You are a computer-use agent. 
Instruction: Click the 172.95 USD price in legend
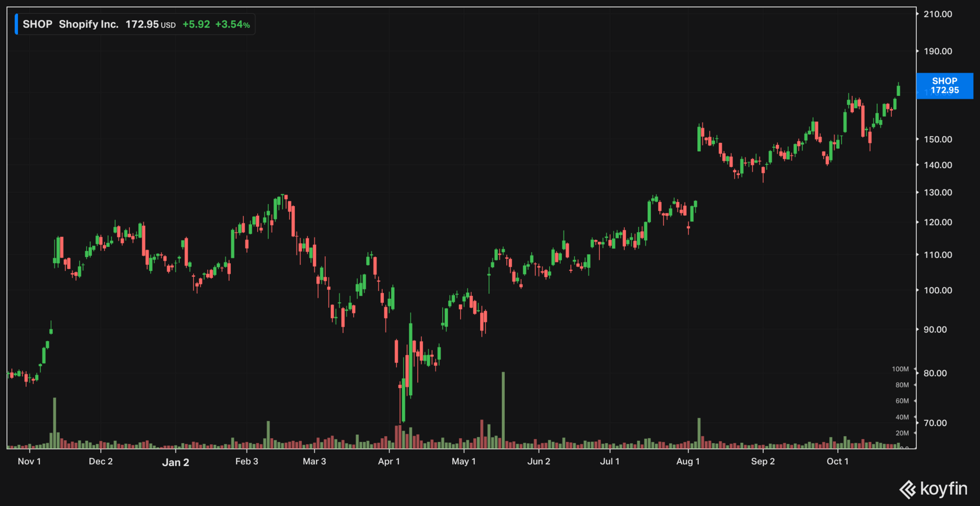[151, 24]
